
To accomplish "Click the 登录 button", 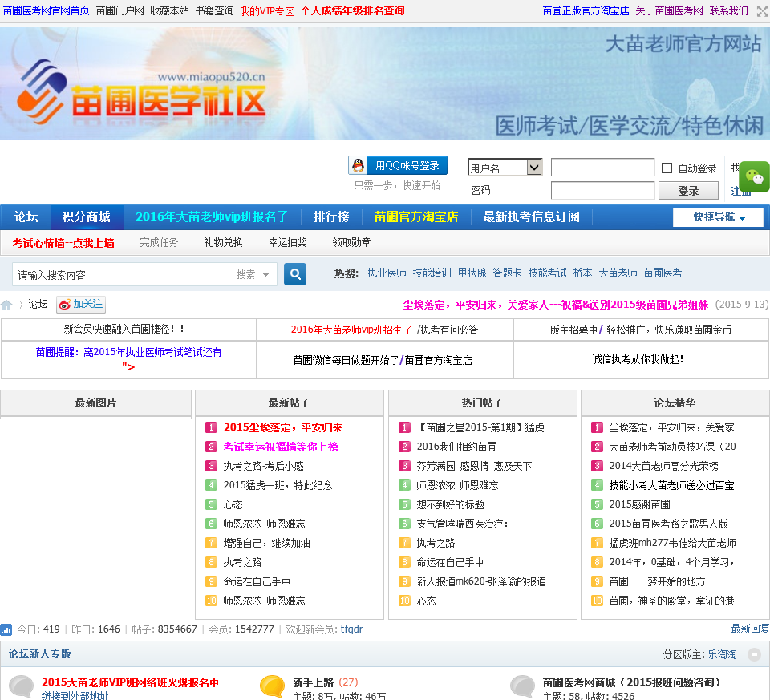I will pos(688,191).
